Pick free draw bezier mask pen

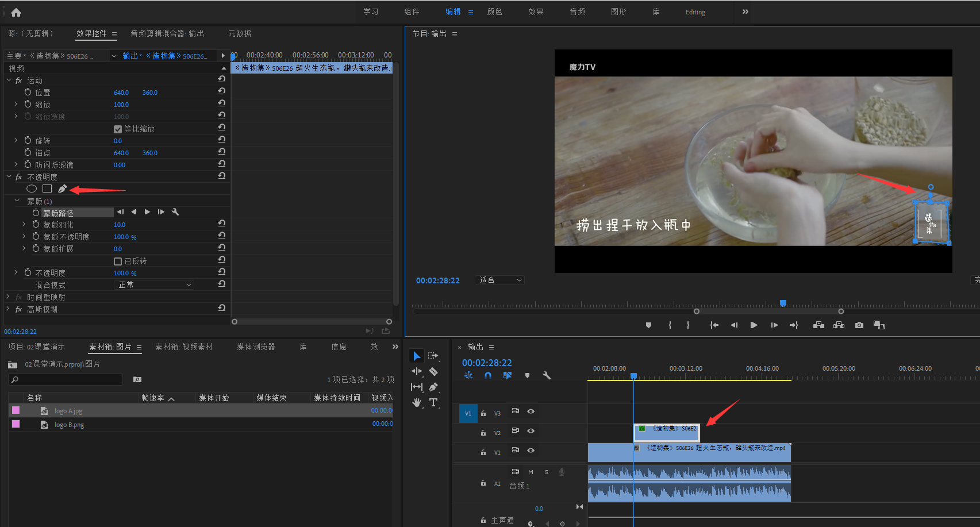pos(63,189)
